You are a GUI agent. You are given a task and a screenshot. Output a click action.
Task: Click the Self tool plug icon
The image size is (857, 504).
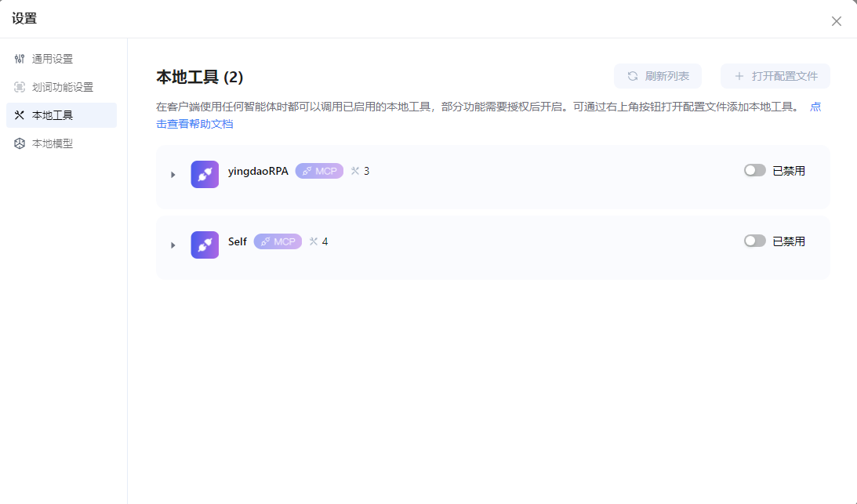point(205,245)
